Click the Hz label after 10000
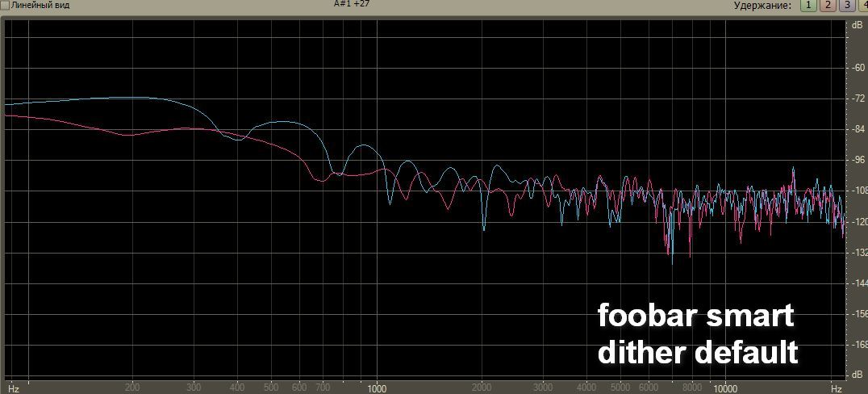 (837, 389)
